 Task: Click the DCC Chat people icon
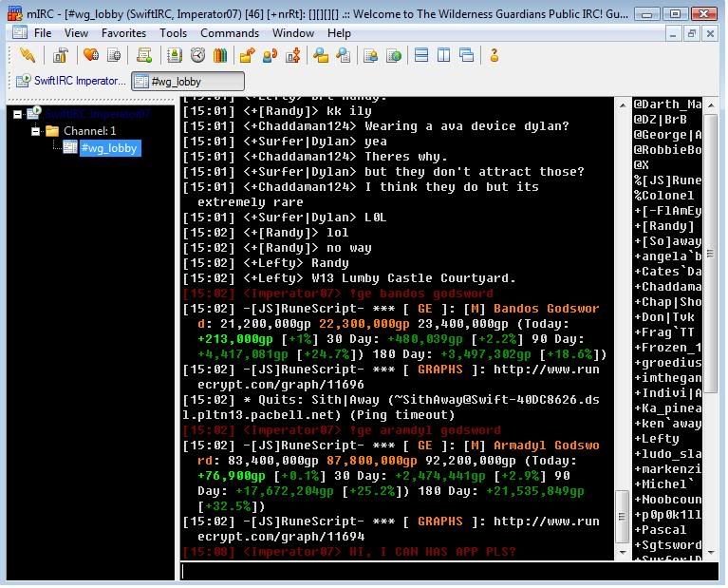270,55
